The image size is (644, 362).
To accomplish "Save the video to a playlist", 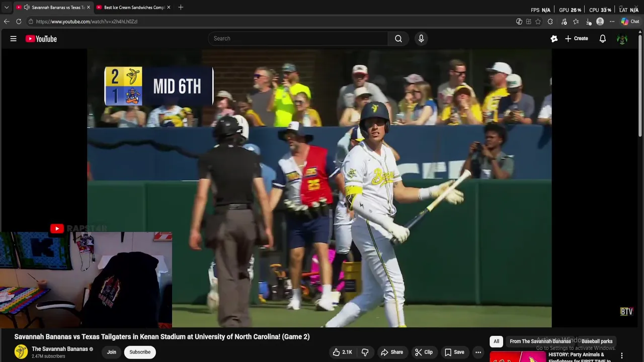I will click(454, 352).
